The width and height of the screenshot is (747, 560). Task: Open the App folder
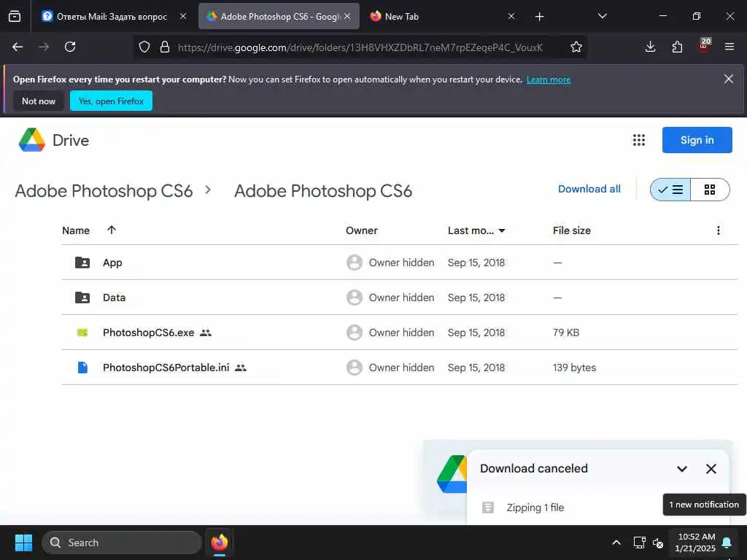112,262
